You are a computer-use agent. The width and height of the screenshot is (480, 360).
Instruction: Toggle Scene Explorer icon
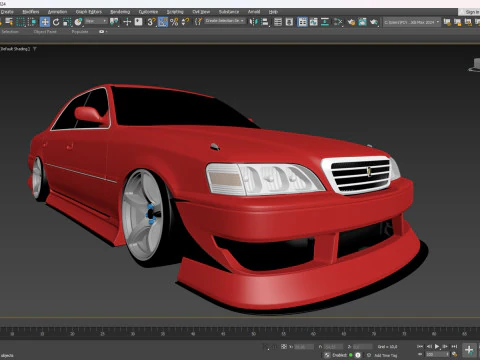278,22
